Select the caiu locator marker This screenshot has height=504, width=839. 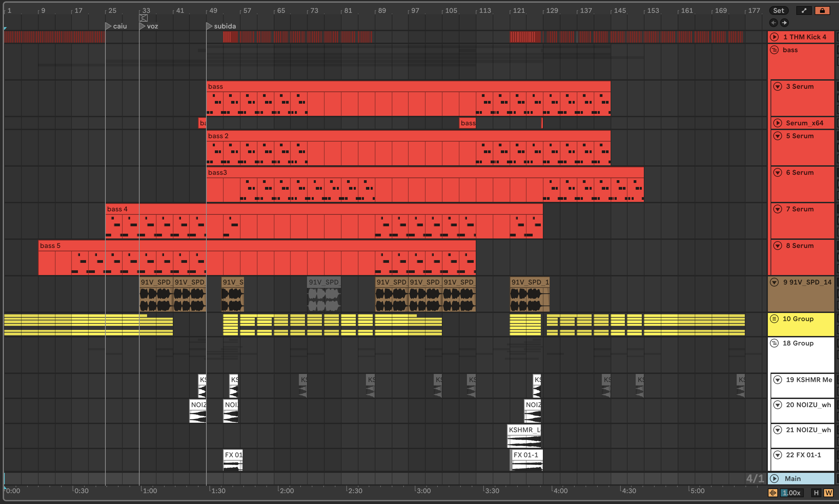(x=108, y=26)
